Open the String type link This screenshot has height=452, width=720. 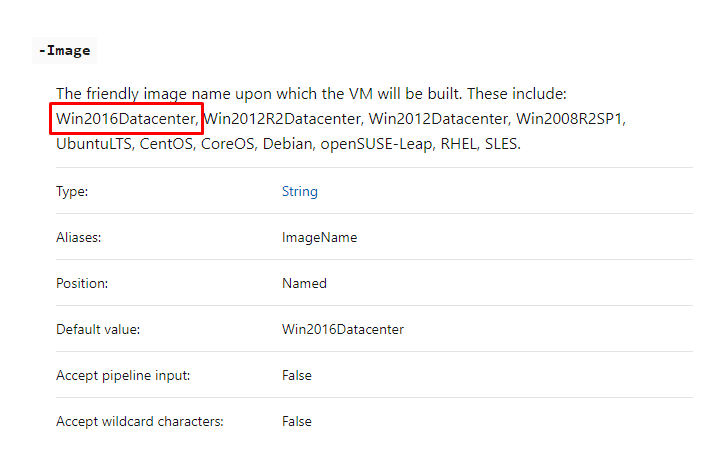[299, 191]
